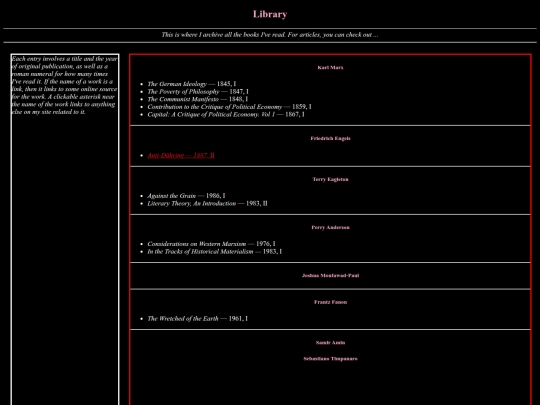
Task: Select the Karl Marx author heading
Action: click(x=330, y=68)
